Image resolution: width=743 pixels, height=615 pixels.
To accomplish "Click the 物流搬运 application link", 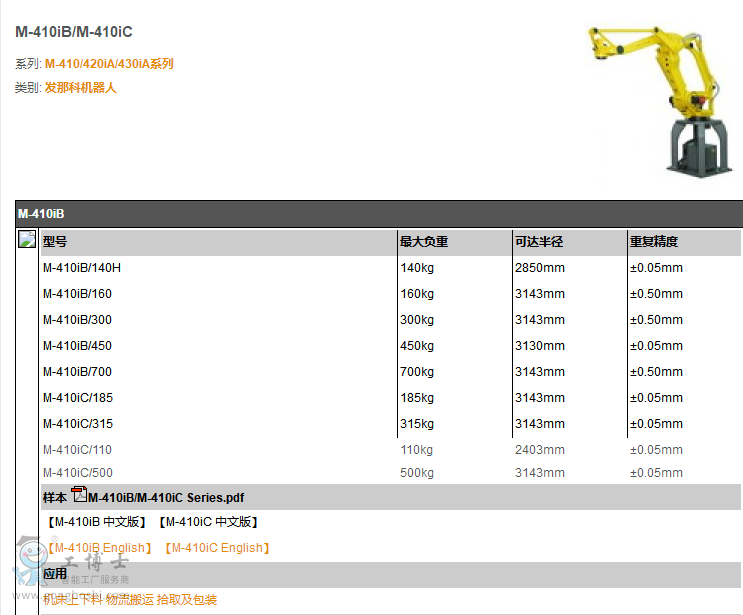I will pos(130,600).
